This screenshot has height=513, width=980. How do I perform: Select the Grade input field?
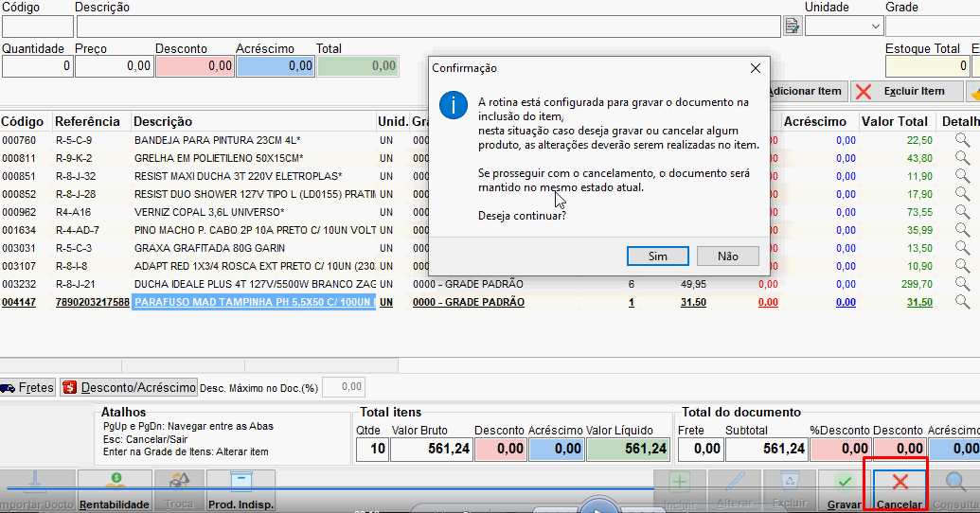click(933, 27)
